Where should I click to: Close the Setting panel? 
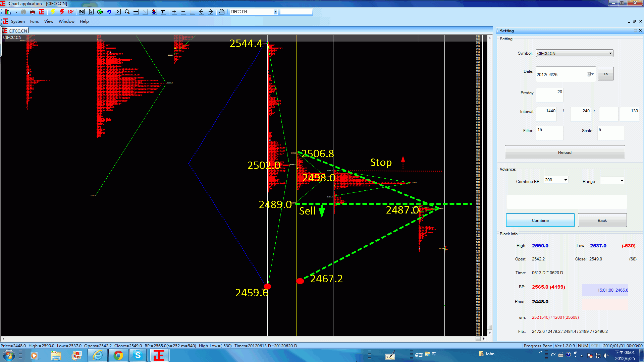pos(640,31)
